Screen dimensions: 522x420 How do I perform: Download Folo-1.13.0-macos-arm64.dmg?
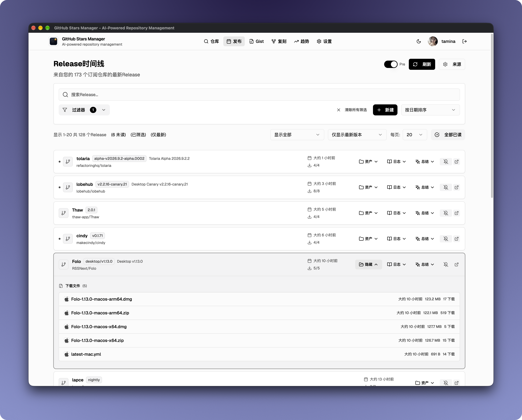tap(259, 299)
